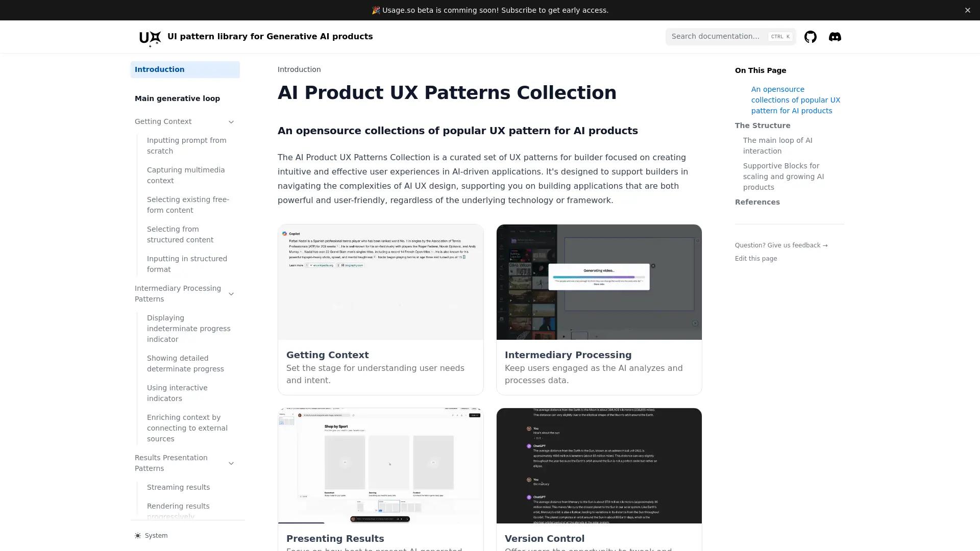Open Capturing multimedia context sidebar entry
Image resolution: width=980 pixels, height=551 pixels.
pyautogui.click(x=185, y=175)
